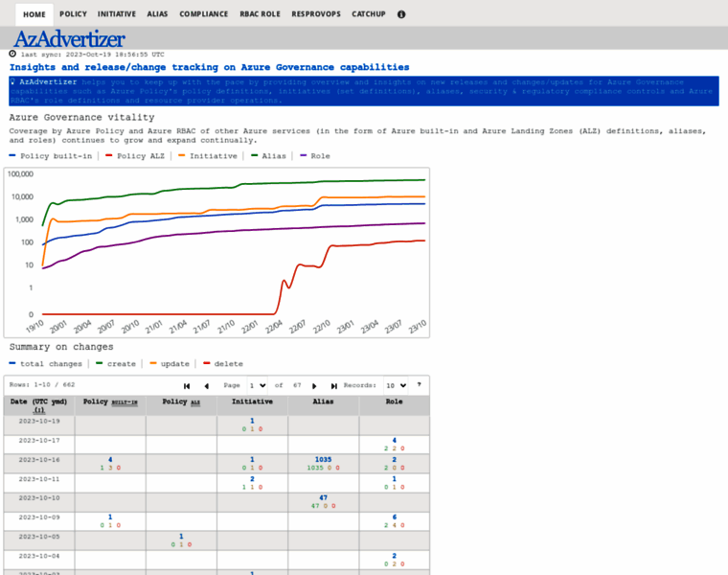The image size is (728, 575).
Task: Go to next table page
Action: [x=314, y=386]
